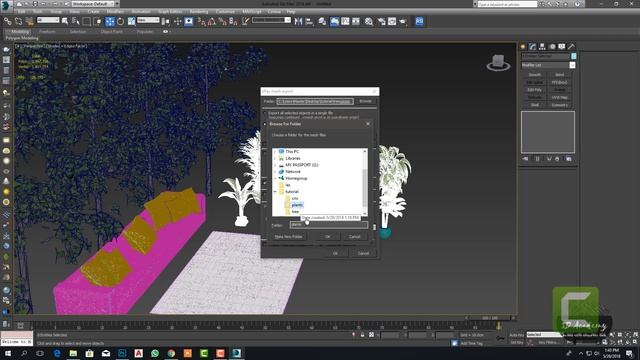Open Select by Name tool
The width and height of the screenshot is (640, 360).
[x=76, y=21]
